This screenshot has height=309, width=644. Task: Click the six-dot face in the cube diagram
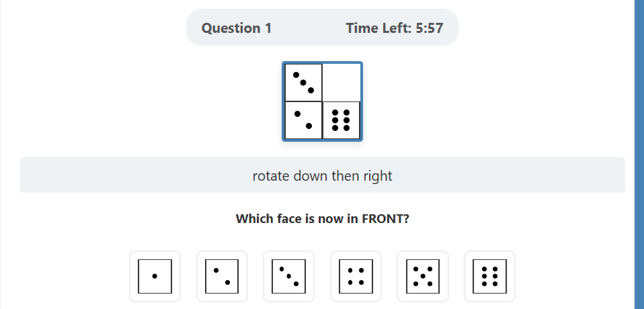[341, 120]
